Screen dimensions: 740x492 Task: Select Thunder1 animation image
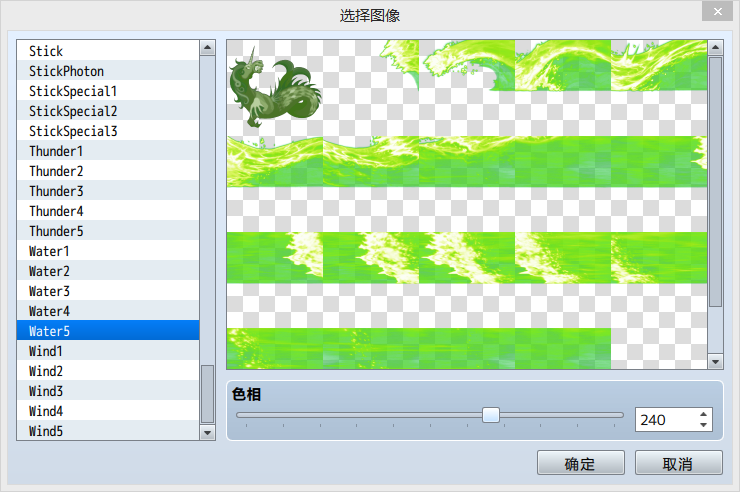[x=108, y=151]
